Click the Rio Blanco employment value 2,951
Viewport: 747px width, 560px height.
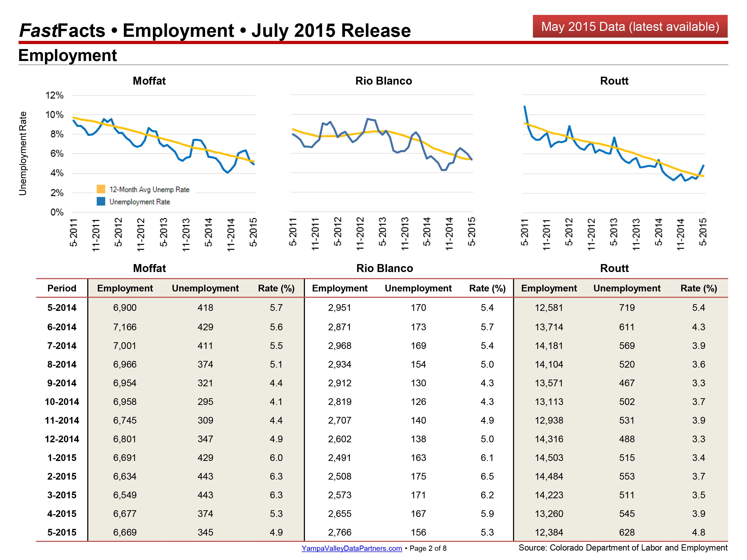point(340,308)
